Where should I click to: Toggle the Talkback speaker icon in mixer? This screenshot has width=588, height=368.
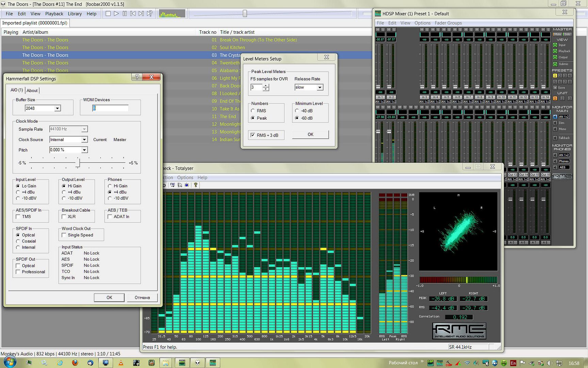[555, 138]
